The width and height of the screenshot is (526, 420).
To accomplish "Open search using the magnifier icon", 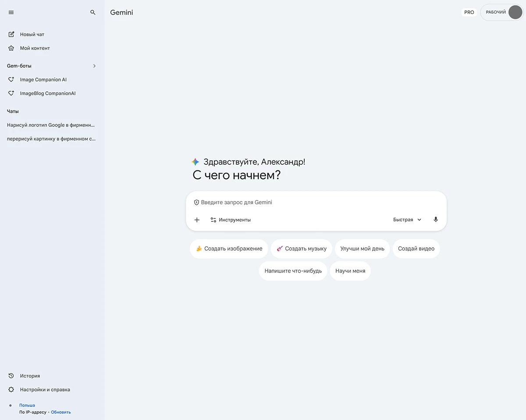I will pyautogui.click(x=93, y=12).
